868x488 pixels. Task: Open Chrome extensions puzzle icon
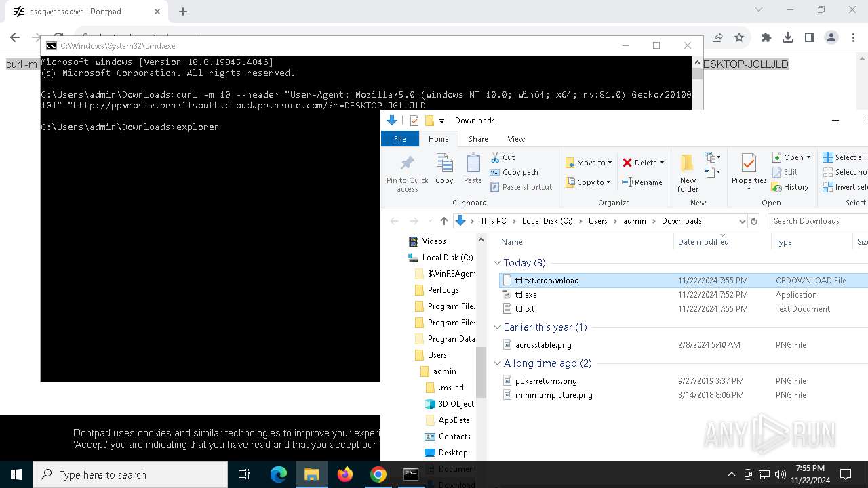(766, 38)
